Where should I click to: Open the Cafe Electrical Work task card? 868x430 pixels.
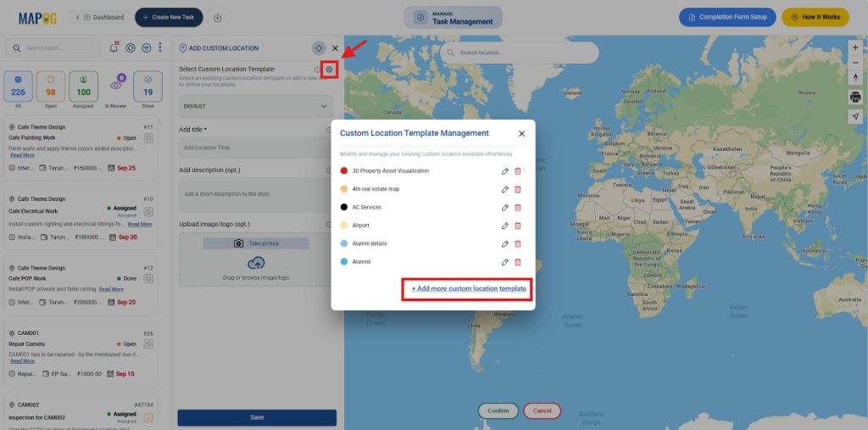(81, 218)
